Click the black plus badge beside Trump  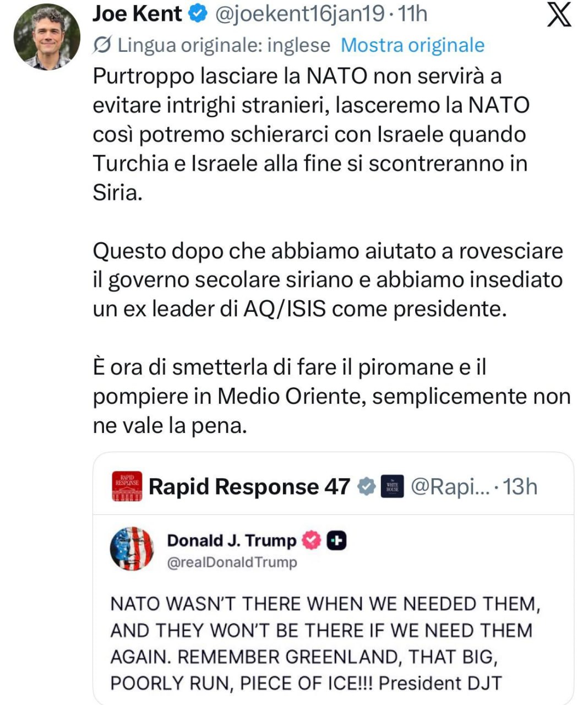pos(336,540)
